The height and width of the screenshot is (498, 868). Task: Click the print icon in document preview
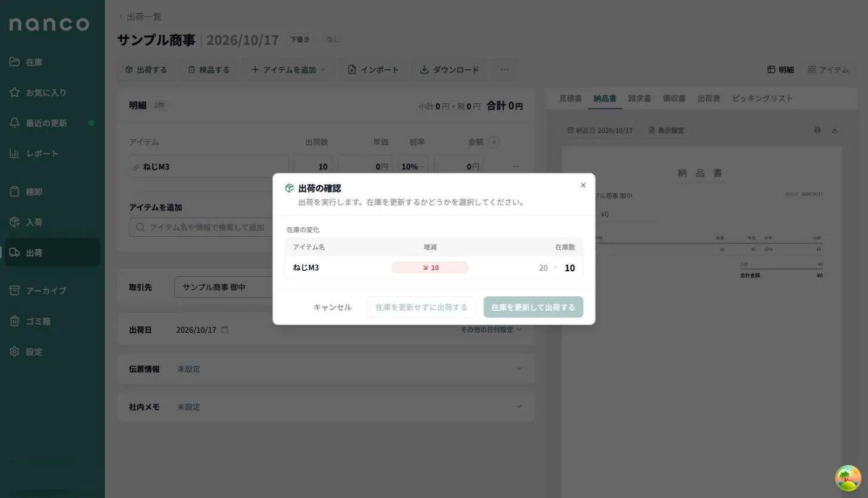pyautogui.click(x=817, y=130)
